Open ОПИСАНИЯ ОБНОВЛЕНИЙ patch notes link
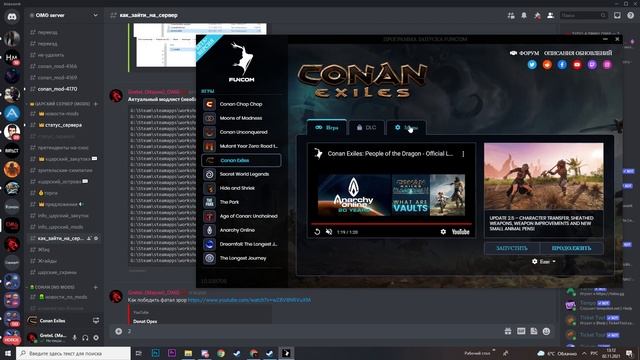Screen dimensions: 640x360 click(x=578, y=53)
